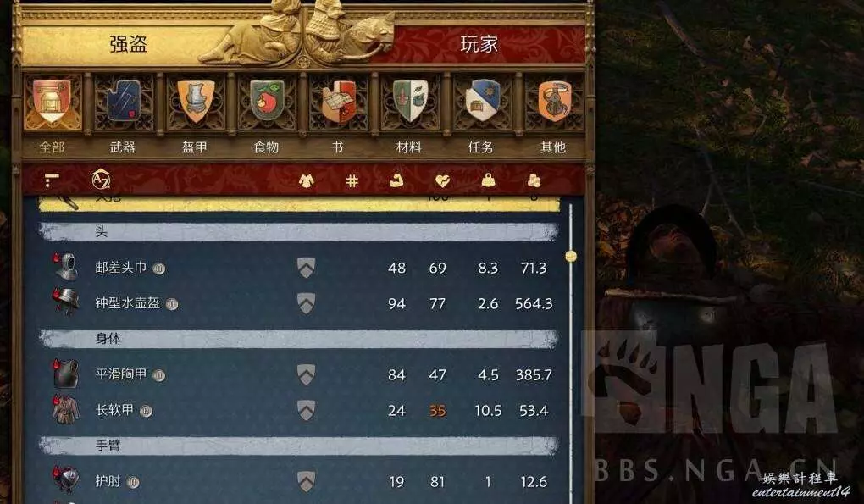
Task: Collapse the 身体 body category header
Action: pos(299,339)
